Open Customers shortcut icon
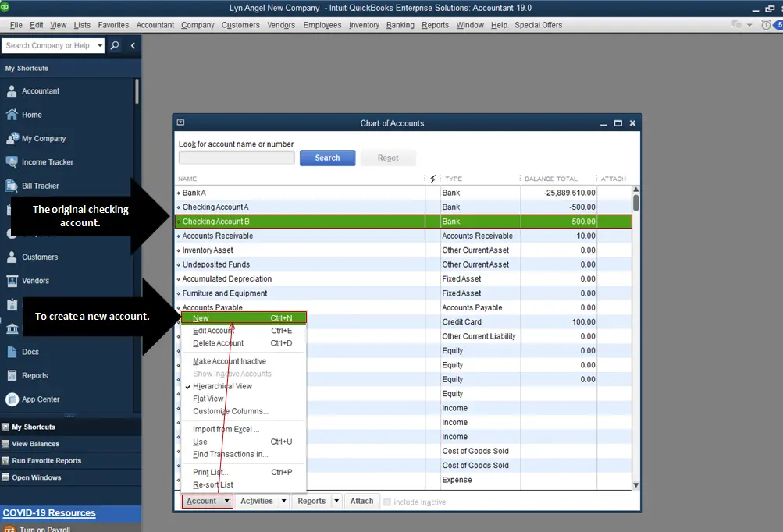This screenshot has width=783, height=532. (x=12, y=257)
